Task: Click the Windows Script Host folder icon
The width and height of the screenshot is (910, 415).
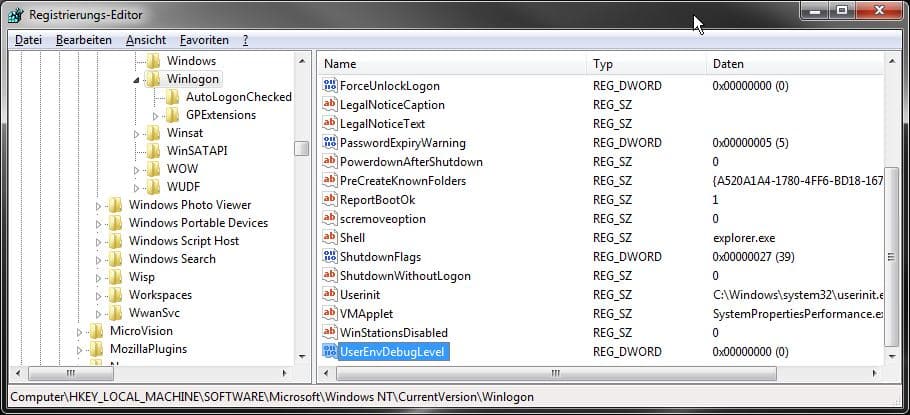Action: 115,241
